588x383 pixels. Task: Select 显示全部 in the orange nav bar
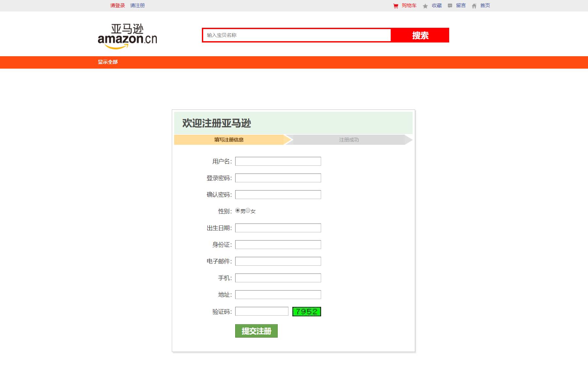[x=108, y=62]
